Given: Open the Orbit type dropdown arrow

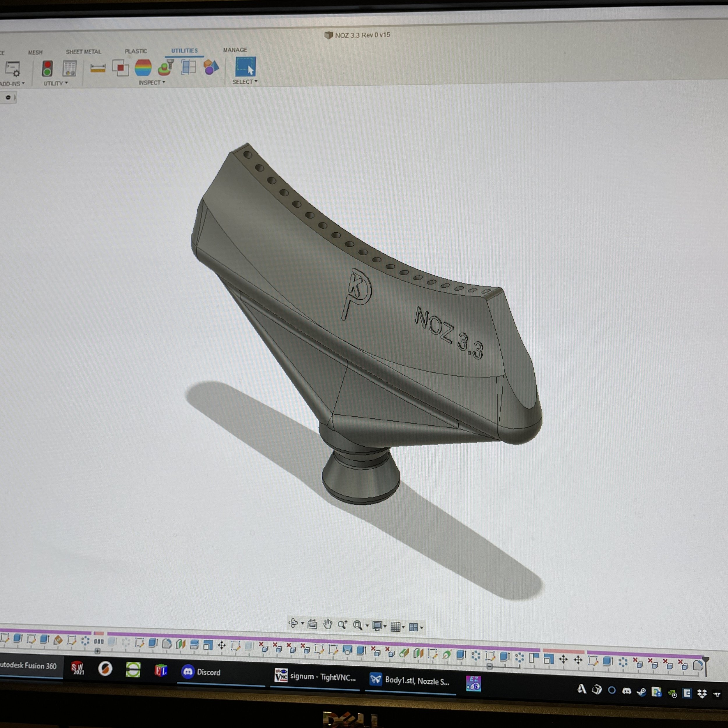Looking at the screenshot, I should [302, 624].
